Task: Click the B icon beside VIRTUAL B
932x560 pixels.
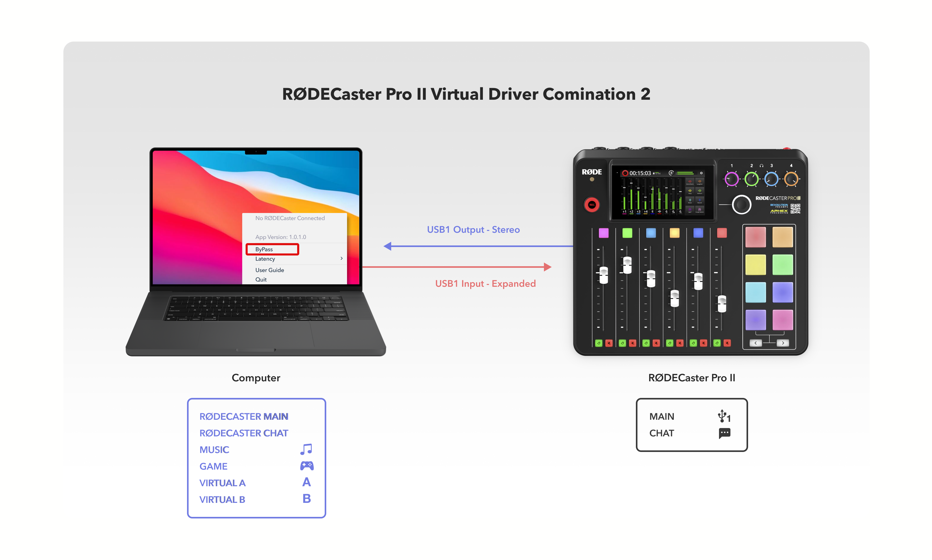Action: click(307, 498)
